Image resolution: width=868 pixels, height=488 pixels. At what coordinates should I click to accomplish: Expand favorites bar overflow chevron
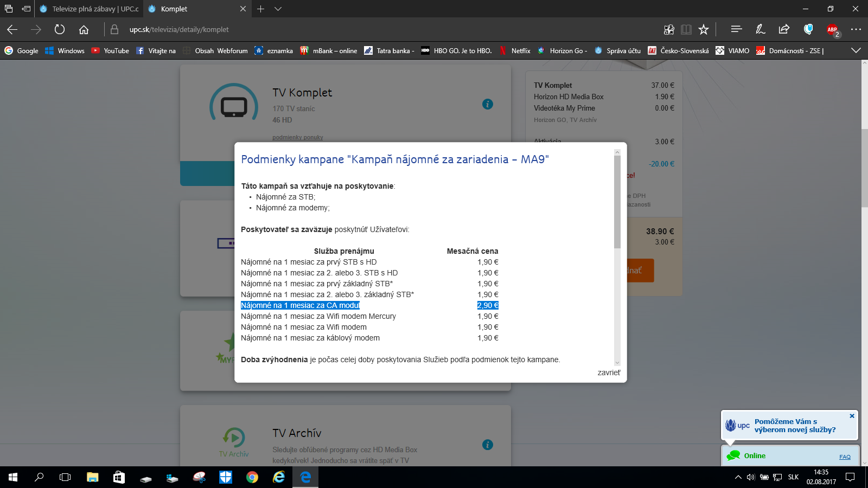[856, 50]
